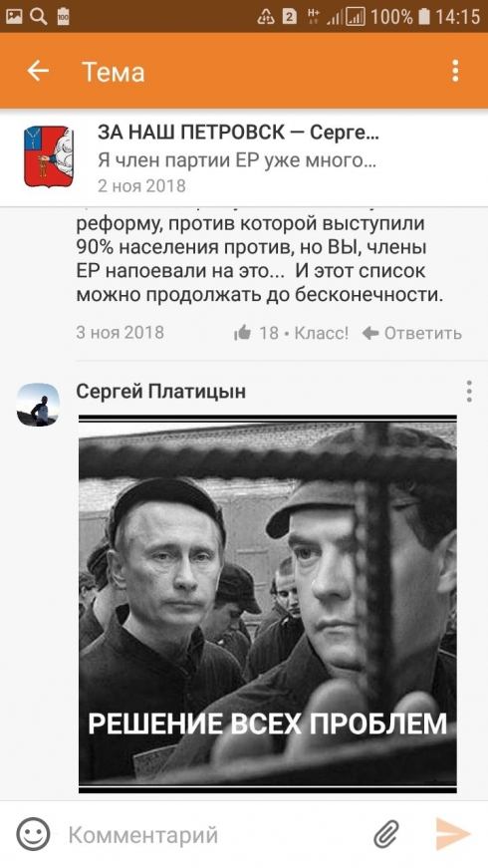Tap the topic subtitle Я член партии ЕР
Viewport: 488px width, 868px height.
(237, 160)
